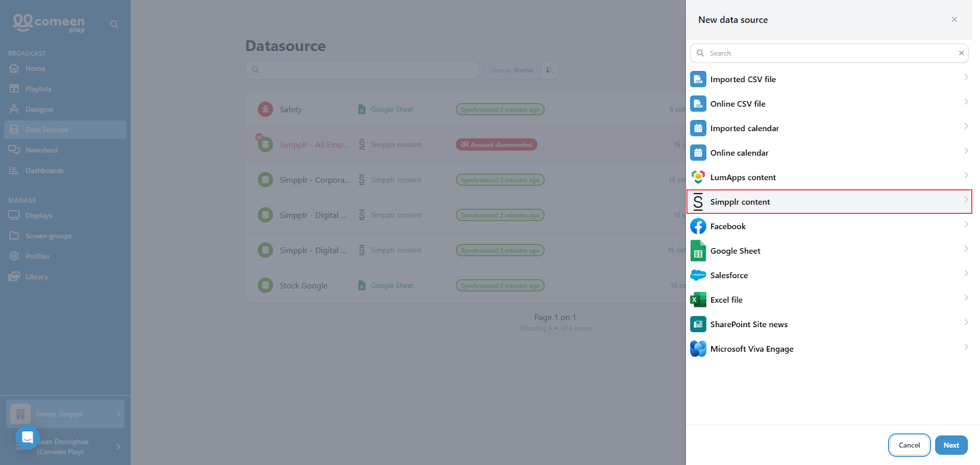Image resolution: width=980 pixels, height=465 pixels.
Task: Focus the Datasource page search field
Action: [363, 70]
